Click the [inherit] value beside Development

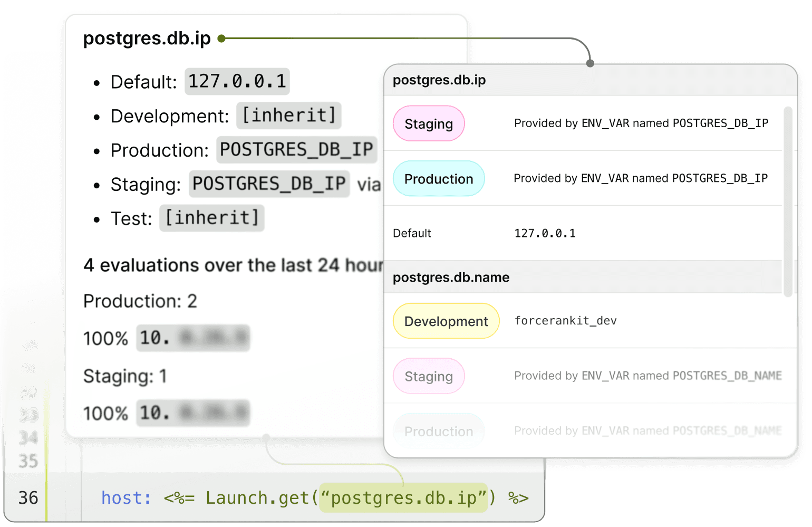[x=288, y=116]
